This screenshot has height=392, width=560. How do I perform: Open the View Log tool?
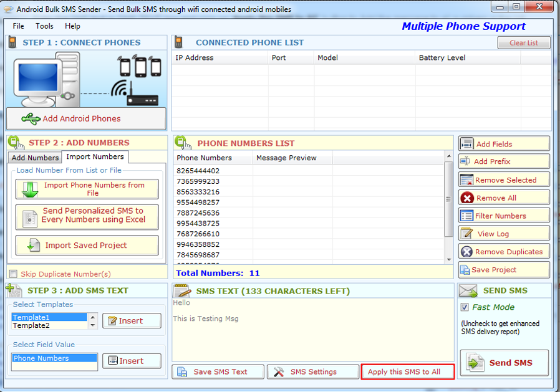pyautogui.click(x=504, y=234)
